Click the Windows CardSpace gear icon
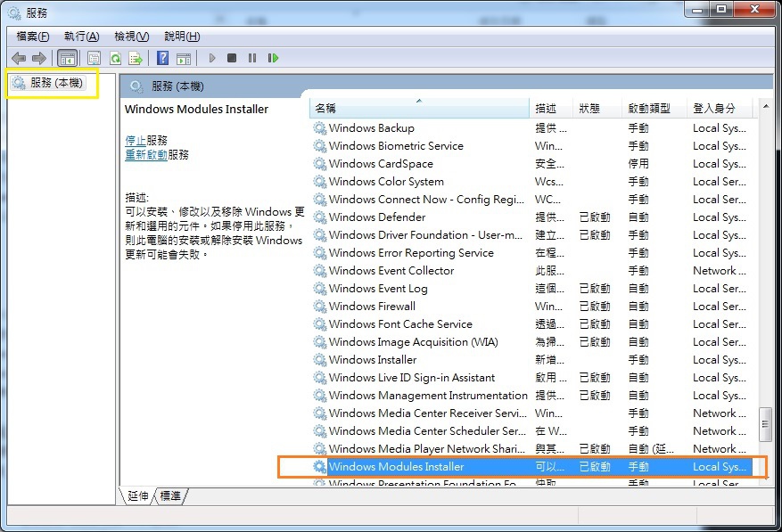The width and height of the screenshot is (782, 532). pyautogui.click(x=320, y=164)
